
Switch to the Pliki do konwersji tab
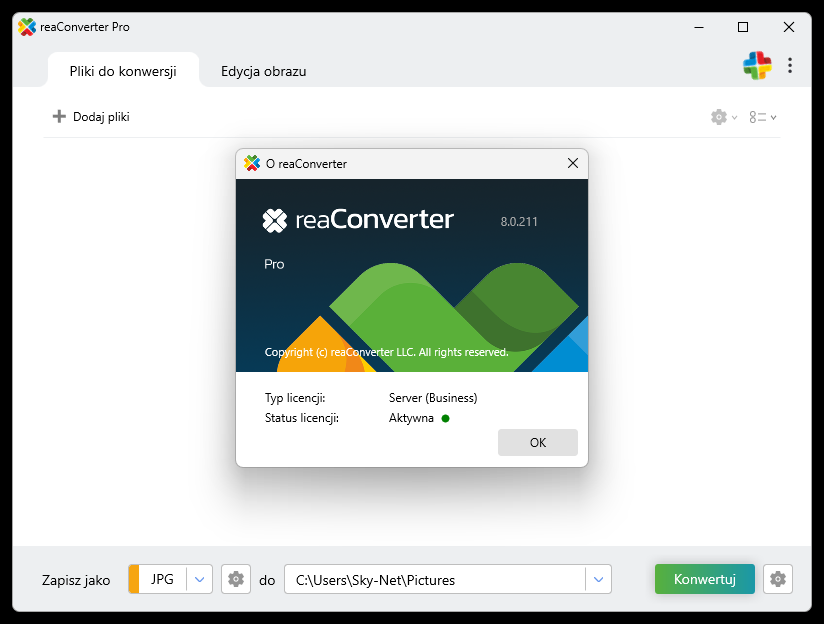coord(123,71)
